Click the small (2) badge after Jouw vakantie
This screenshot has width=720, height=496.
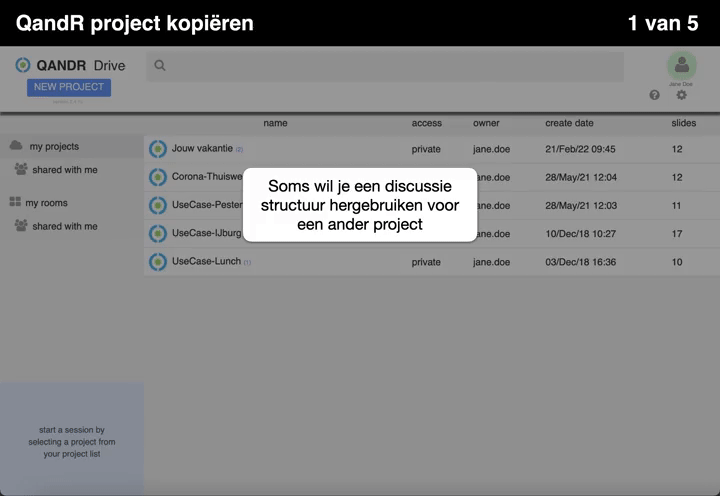pos(239,149)
